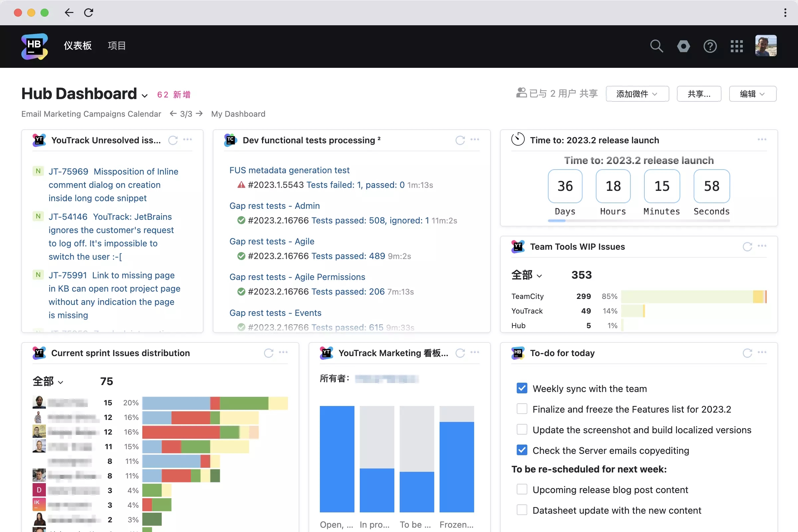798x532 pixels.
Task: Open help via the question mark icon
Action: point(710,46)
